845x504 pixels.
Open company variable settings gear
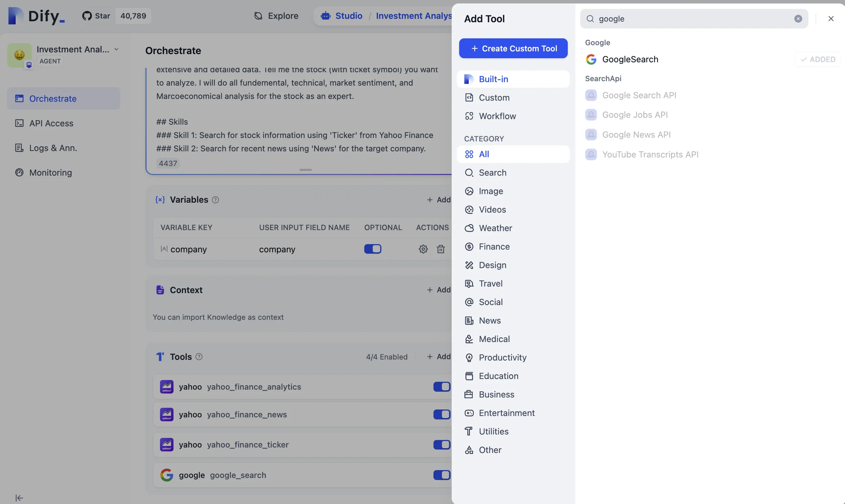pyautogui.click(x=423, y=249)
